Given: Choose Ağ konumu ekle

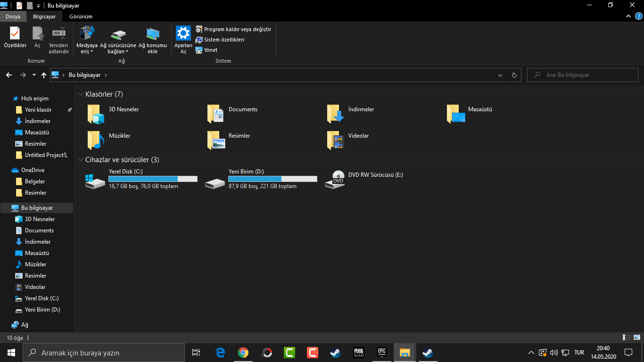Looking at the screenshot, I should click(153, 40).
